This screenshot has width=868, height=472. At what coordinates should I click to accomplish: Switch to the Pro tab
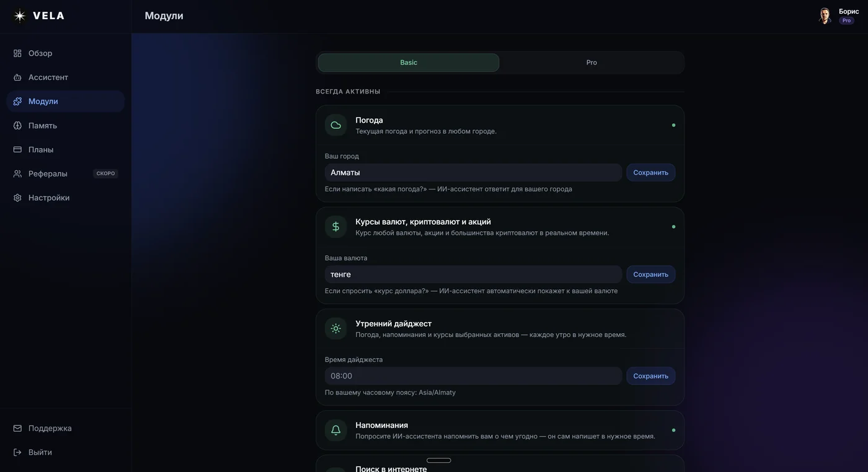pyautogui.click(x=591, y=63)
